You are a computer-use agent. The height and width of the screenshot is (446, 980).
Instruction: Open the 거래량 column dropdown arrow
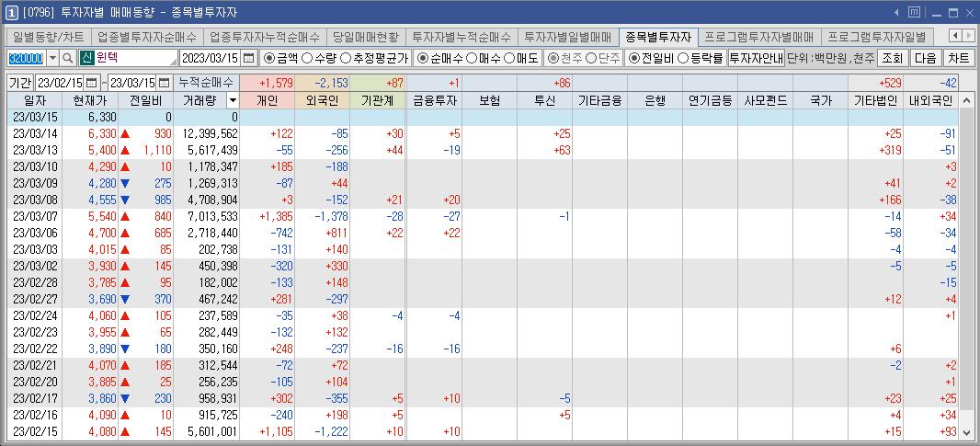pos(233,100)
